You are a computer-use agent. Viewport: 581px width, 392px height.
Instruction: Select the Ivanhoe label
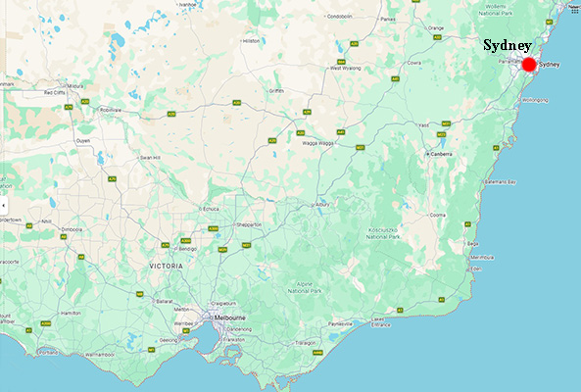click(x=187, y=5)
